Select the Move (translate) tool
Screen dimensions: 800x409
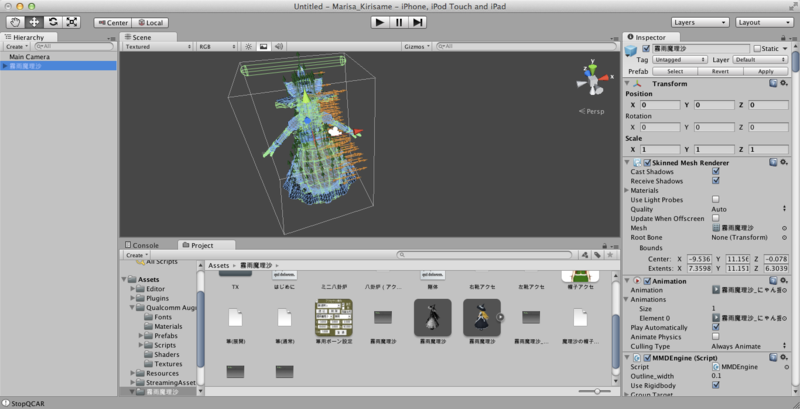[34, 22]
